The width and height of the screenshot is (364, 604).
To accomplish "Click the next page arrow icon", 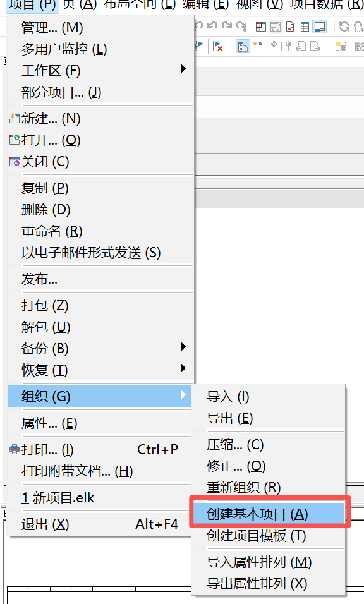I will point(315,47).
